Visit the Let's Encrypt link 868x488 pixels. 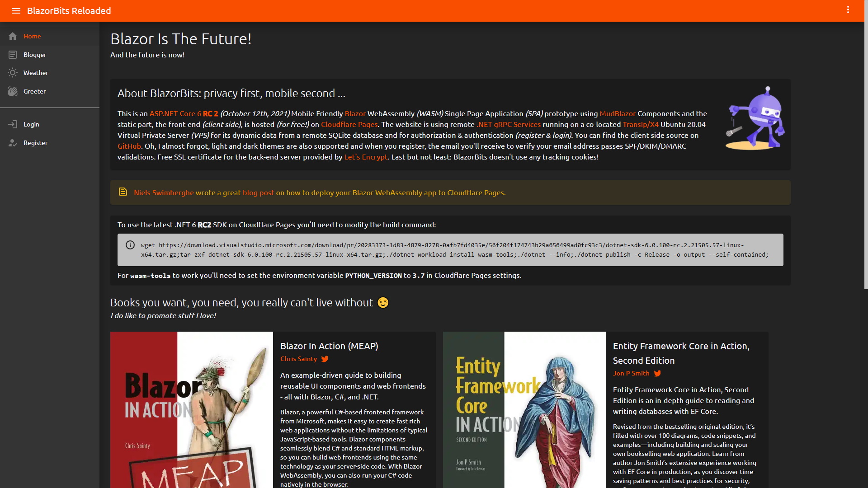366,157
